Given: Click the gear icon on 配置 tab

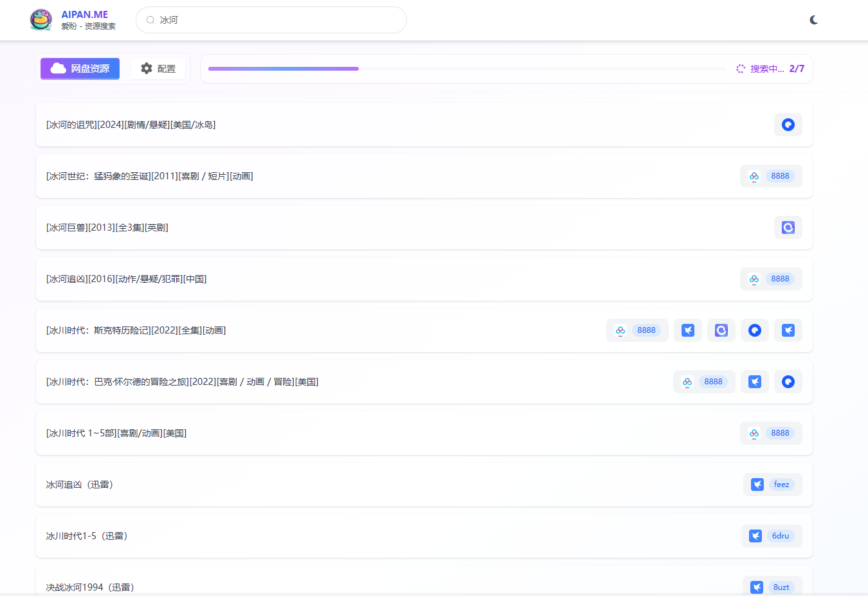Looking at the screenshot, I should [147, 68].
